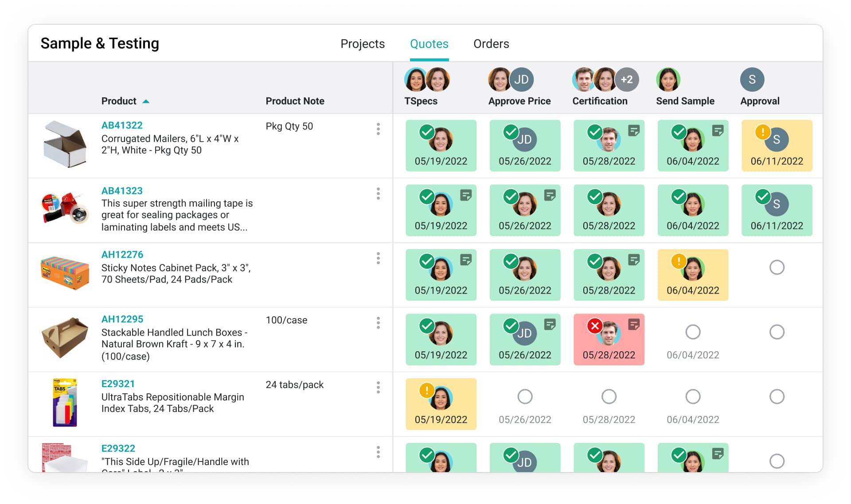
Task: Open product link AB41323
Action: tap(122, 191)
